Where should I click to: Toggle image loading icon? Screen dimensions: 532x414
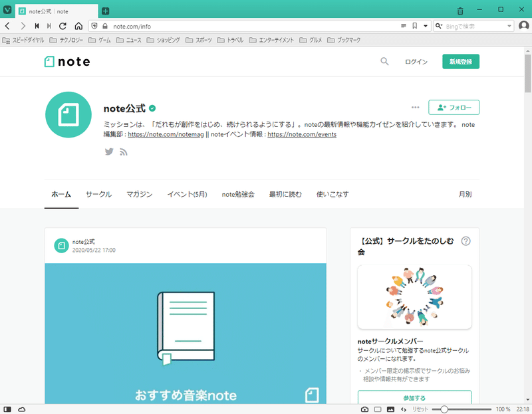point(390,409)
